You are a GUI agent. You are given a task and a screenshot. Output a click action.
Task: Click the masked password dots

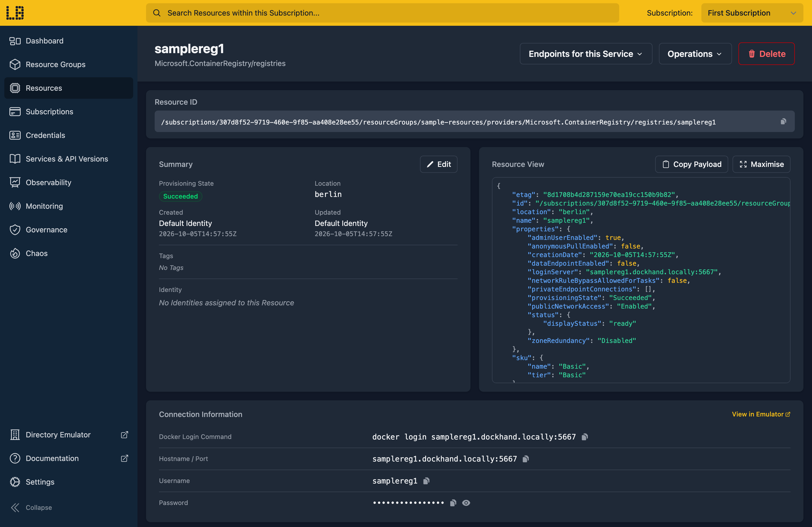pyautogui.click(x=408, y=503)
